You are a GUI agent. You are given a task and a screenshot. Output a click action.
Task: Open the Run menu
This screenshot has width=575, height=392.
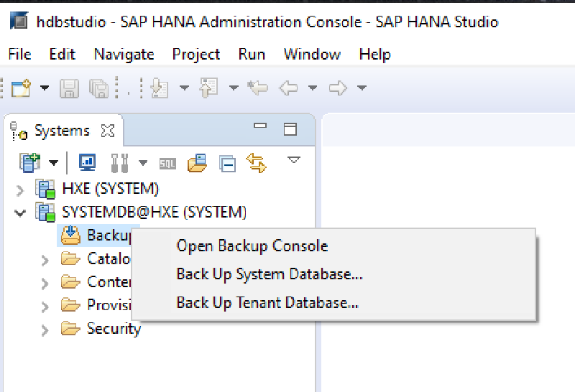click(x=252, y=55)
